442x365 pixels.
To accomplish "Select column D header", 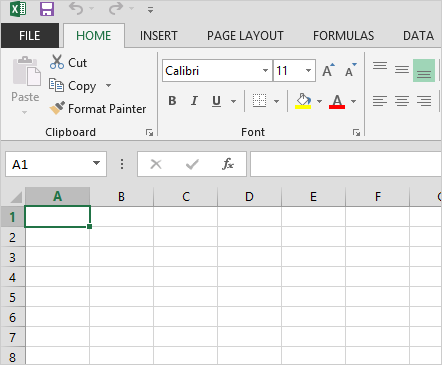I will click(x=249, y=197).
